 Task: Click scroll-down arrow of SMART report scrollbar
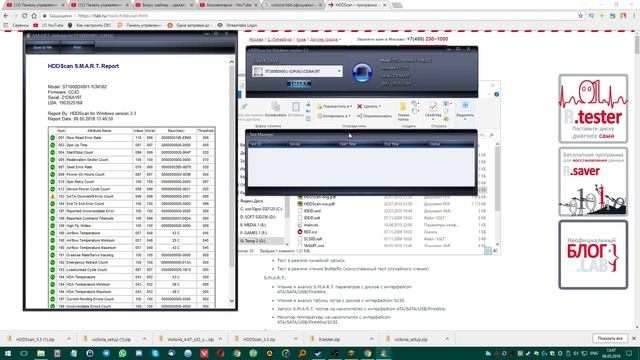[x=231, y=301]
